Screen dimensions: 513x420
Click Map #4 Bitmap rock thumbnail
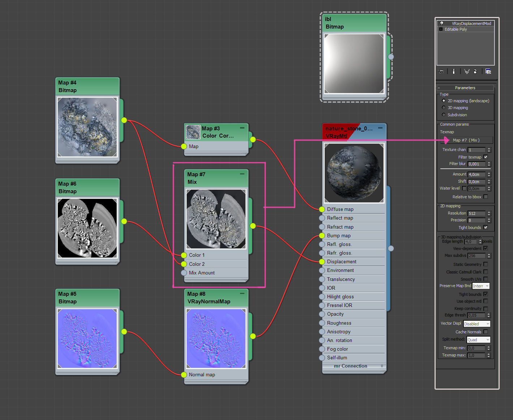pos(87,127)
